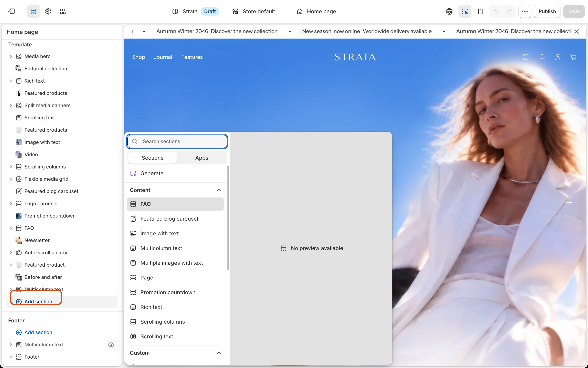Click the Publish button

click(x=547, y=11)
